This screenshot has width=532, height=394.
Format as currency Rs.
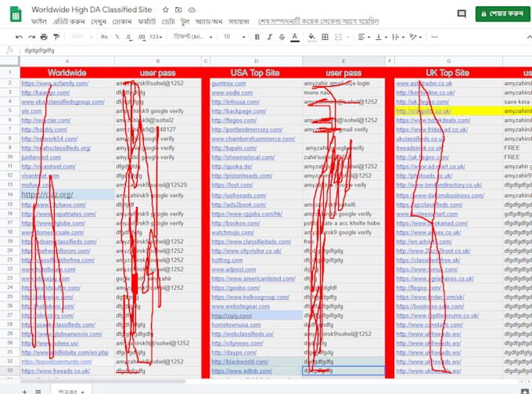click(x=105, y=37)
